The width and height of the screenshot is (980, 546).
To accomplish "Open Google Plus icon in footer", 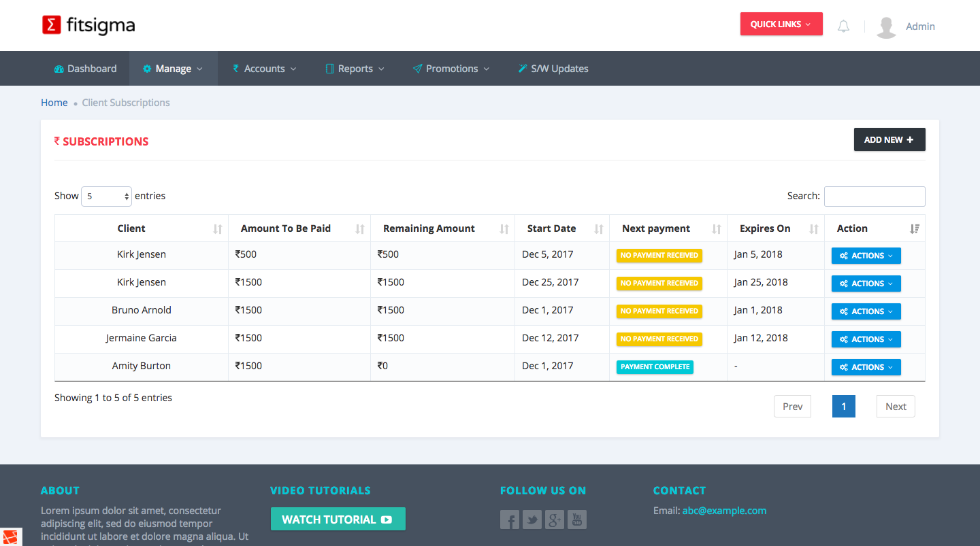I will click(555, 519).
